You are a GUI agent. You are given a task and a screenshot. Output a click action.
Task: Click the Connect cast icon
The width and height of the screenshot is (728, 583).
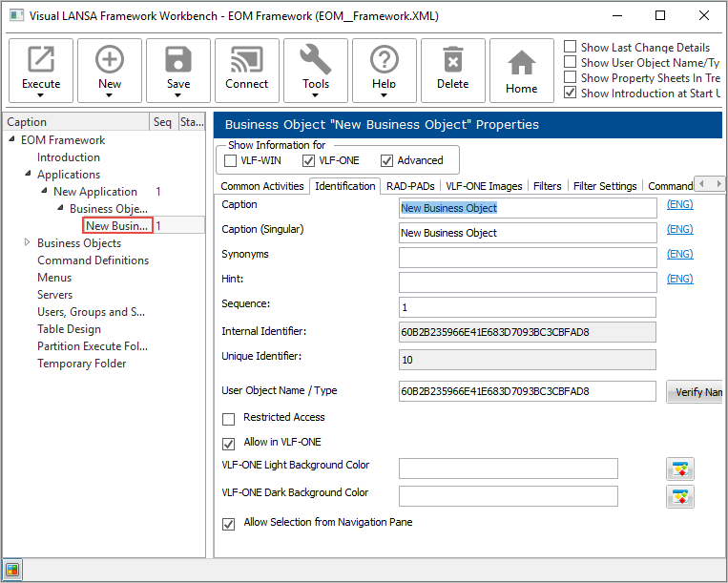click(247, 61)
